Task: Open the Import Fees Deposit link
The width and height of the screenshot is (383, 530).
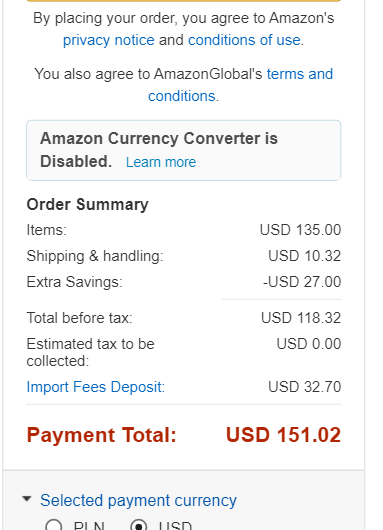Action: point(96,387)
